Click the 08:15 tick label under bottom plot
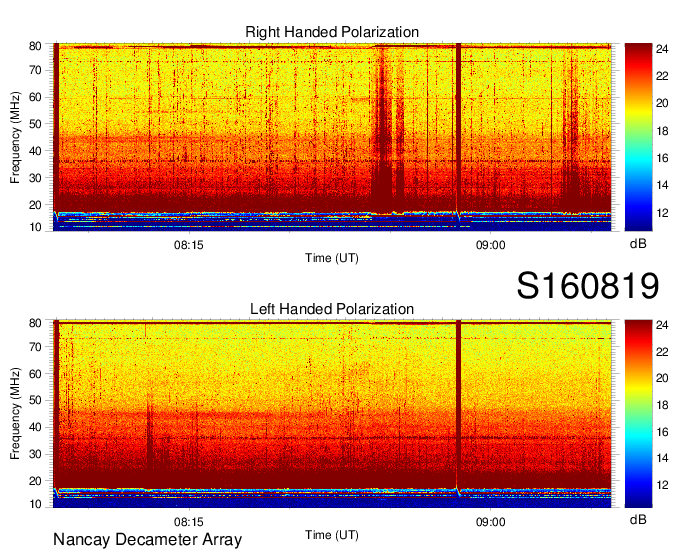This screenshot has height=552, width=680. pos(189,522)
